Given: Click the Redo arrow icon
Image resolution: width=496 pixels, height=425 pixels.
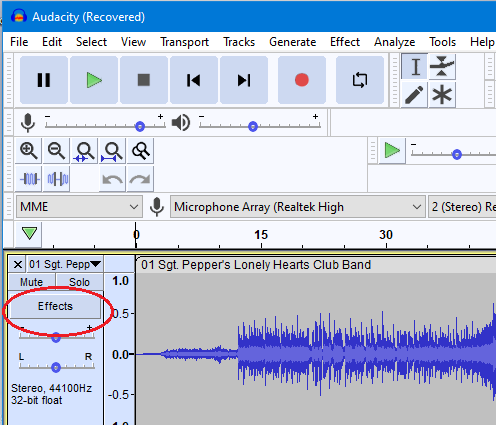Looking at the screenshot, I should pyautogui.click(x=140, y=179).
